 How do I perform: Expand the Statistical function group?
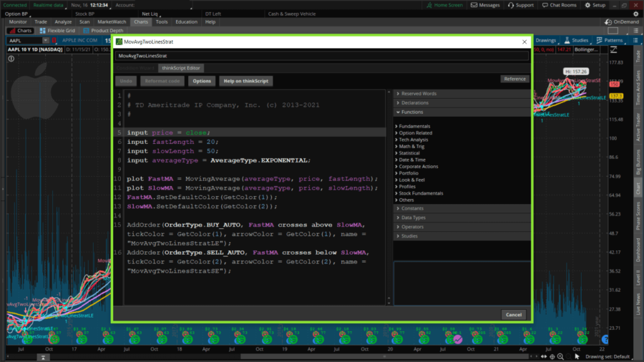pos(408,153)
